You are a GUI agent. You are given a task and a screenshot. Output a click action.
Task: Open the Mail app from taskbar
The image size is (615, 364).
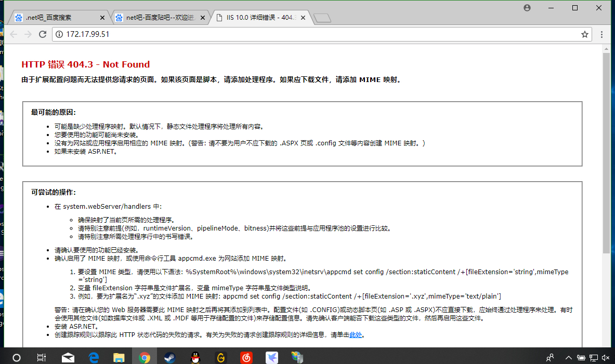68,357
